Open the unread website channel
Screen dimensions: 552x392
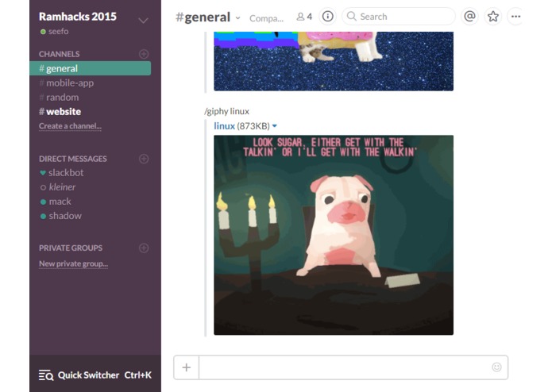pos(60,111)
